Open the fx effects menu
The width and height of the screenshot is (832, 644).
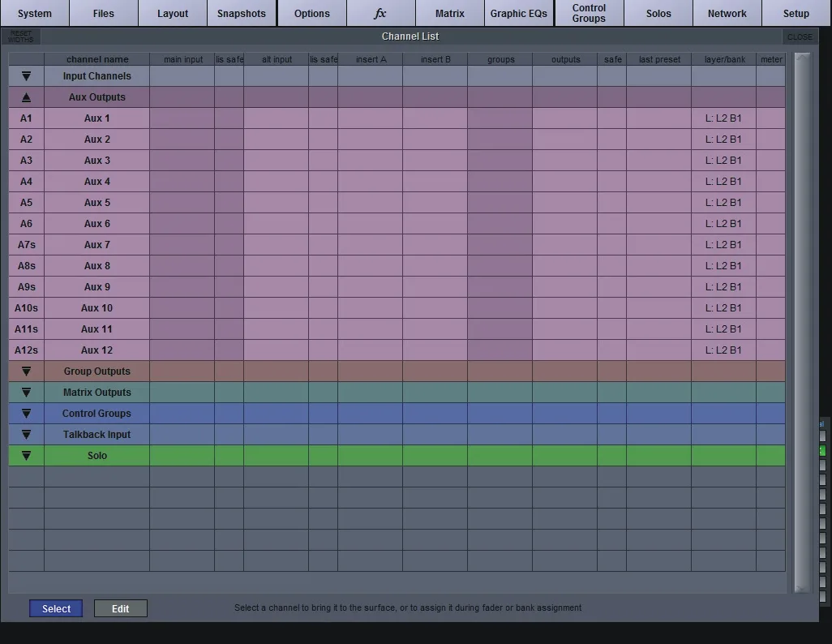(x=380, y=13)
